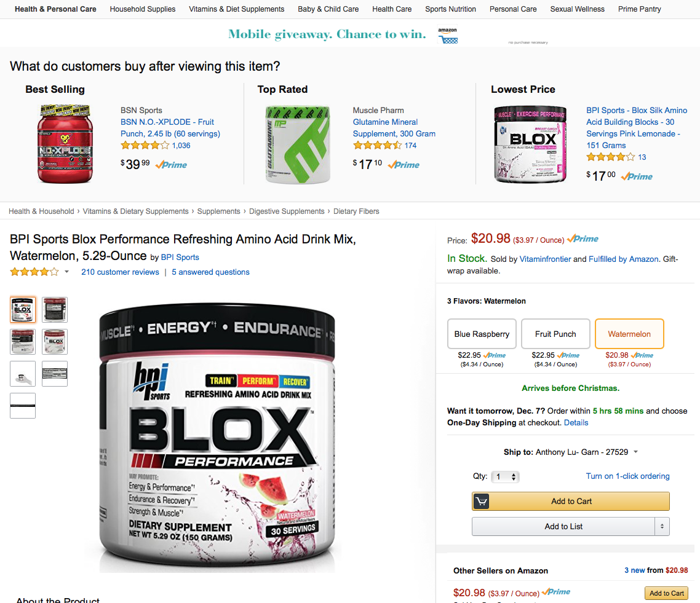This screenshot has width=700, height=603.
Task: Open the Vitamins & Diet Supplements menu item
Action: (x=236, y=9)
